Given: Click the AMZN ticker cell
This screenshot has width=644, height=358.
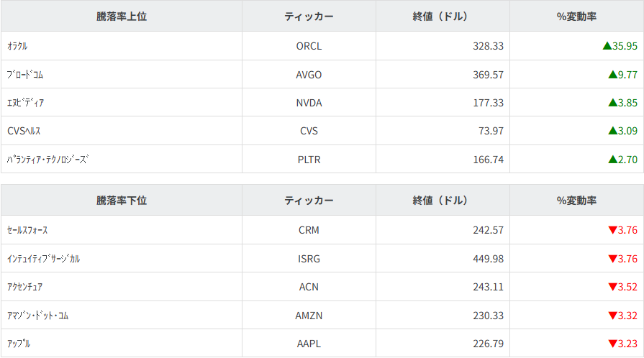Looking at the screenshot, I should [x=309, y=316].
